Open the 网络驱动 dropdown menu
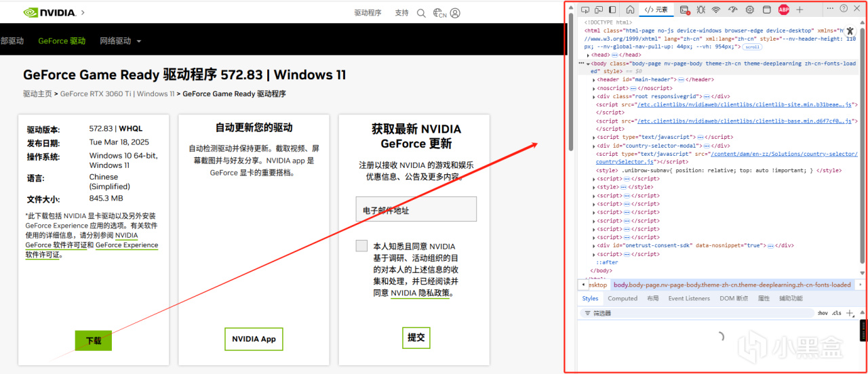The width and height of the screenshot is (868, 374). (120, 41)
